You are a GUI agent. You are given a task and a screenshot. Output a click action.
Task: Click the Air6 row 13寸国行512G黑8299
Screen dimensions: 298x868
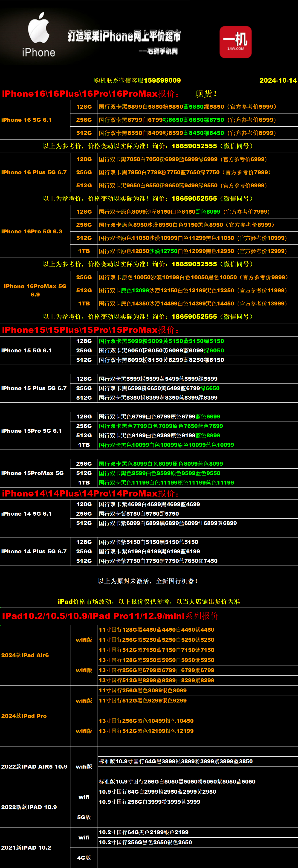pos(198,680)
